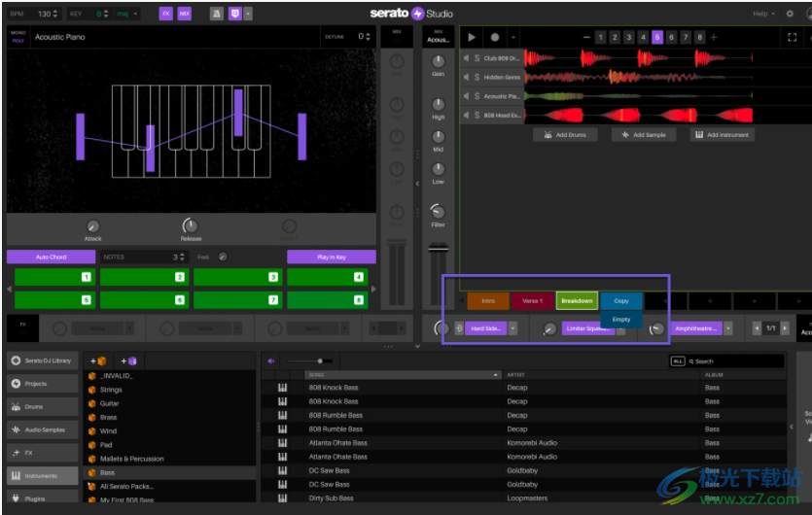Screen dimensions: 812x515
Task: Adjust the Filter knob in mixer
Action: click(439, 211)
